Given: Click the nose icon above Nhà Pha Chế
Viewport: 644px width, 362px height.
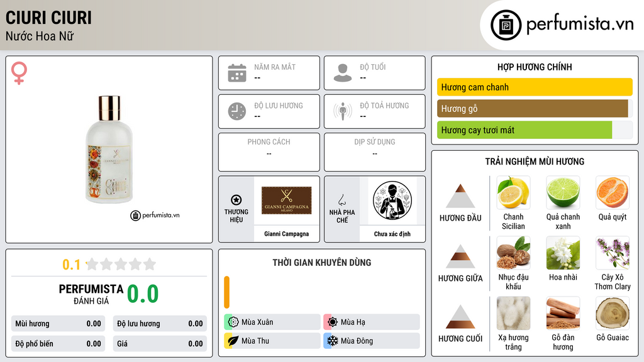Looking at the screenshot, I should click(341, 200).
